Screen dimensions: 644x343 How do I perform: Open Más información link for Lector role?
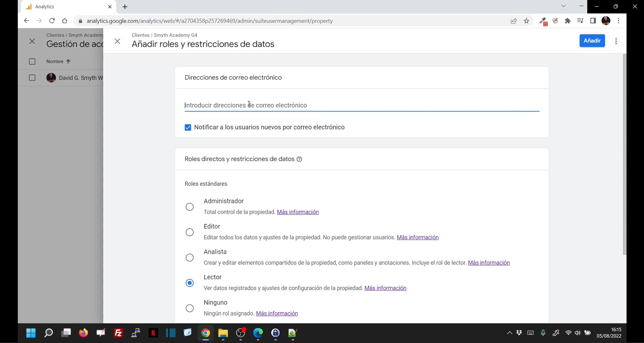point(385,288)
